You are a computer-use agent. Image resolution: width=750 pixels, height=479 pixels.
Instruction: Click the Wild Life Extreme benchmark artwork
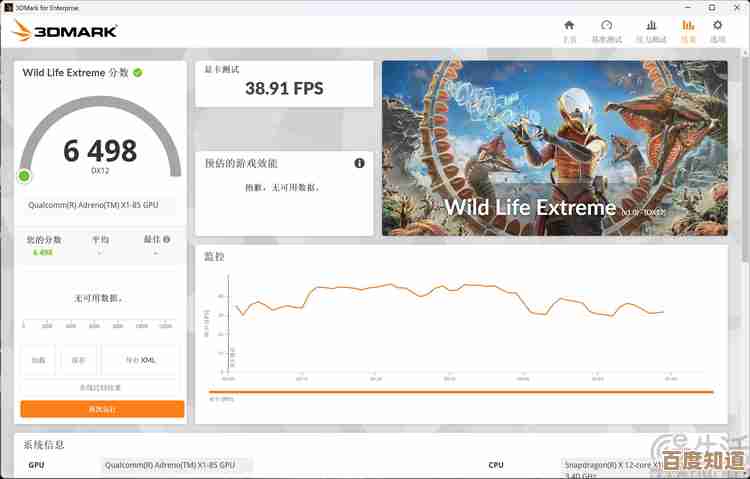(554, 148)
